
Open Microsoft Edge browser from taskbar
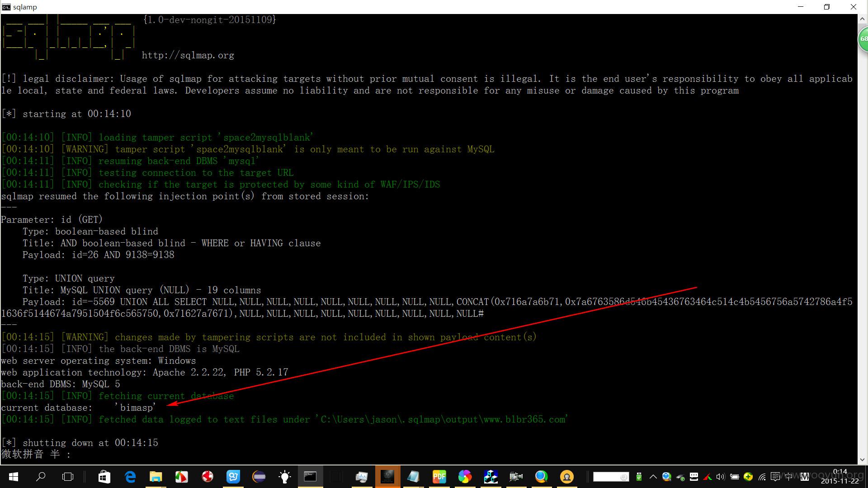130,477
